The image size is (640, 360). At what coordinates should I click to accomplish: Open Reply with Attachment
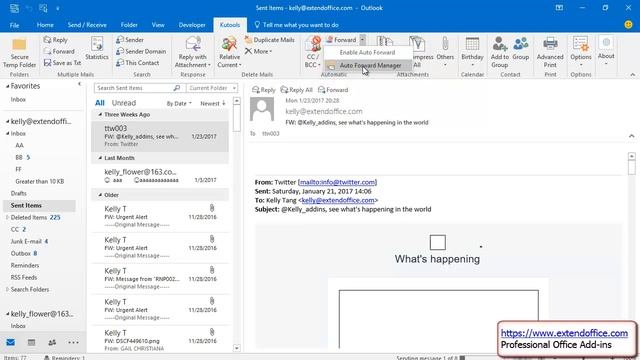click(x=192, y=52)
